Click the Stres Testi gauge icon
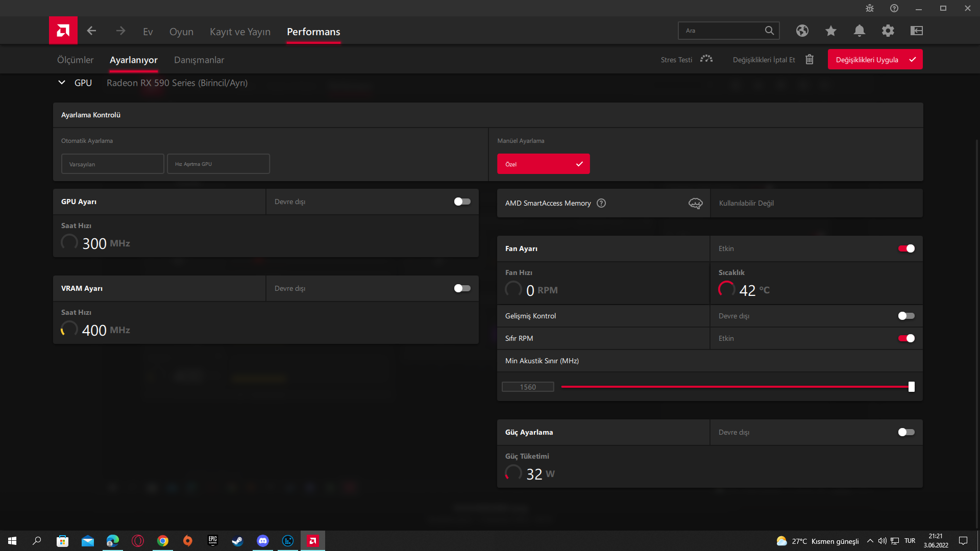The height and width of the screenshot is (551, 980). [706, 59]
